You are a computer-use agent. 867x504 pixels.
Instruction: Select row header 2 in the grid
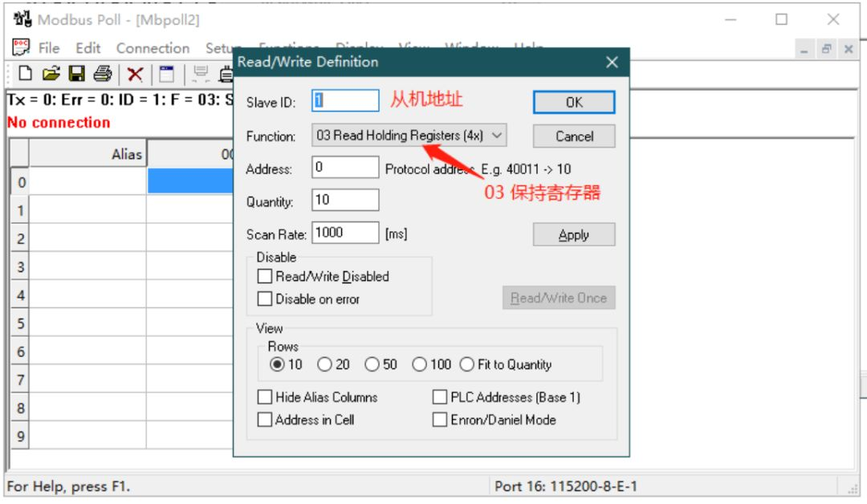[20, 238]
